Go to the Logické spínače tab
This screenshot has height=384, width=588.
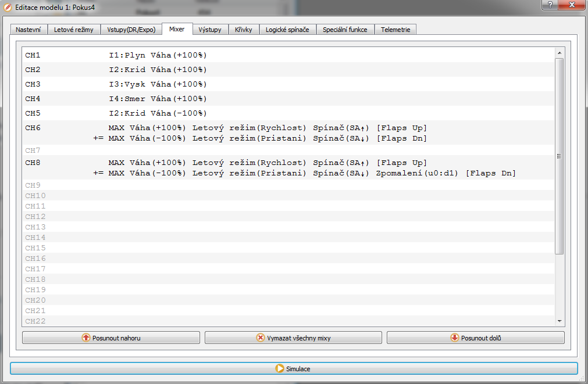click(287, 30)
